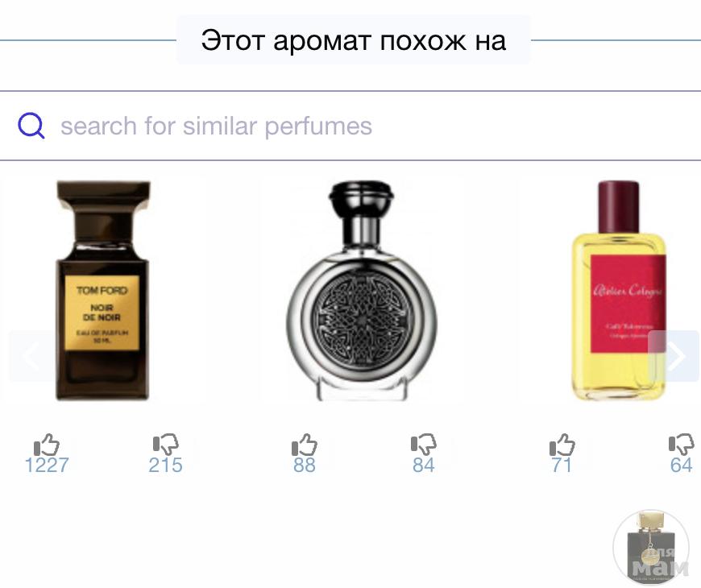Screen dimensions: 701x588
Task: Open the yellow Atelier Cologne bottle
Action: 619,291
